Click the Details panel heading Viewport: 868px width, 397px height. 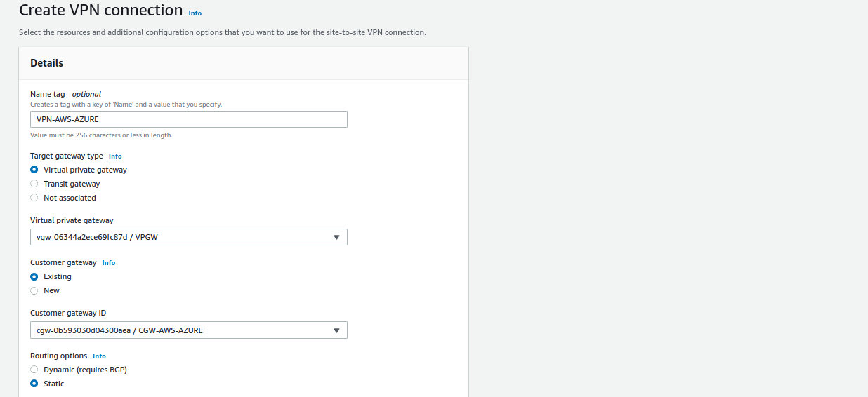(46, 63)
